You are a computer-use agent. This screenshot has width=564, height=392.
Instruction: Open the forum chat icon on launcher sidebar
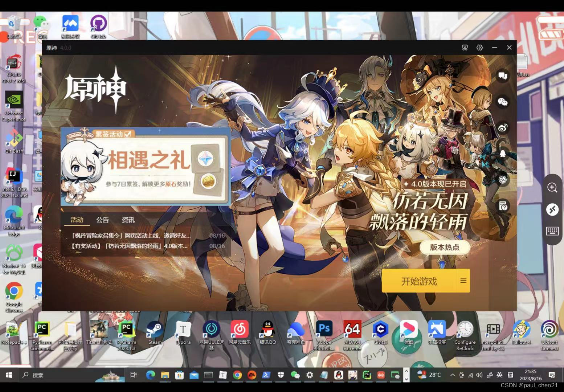[x=502, y=75]
